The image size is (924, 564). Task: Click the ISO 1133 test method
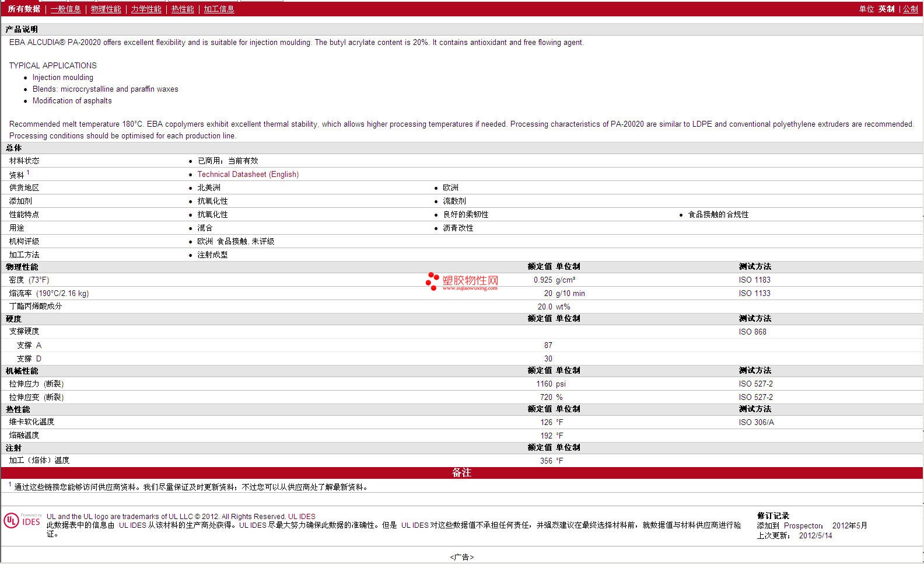point(754,293)
